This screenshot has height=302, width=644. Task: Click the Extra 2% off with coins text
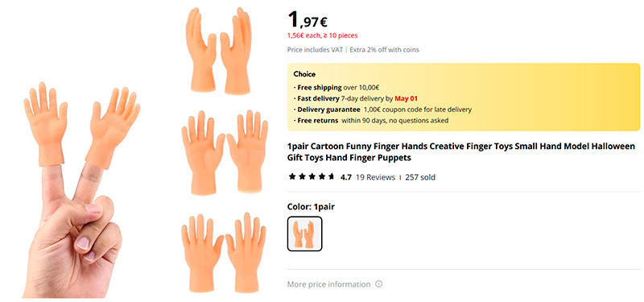384,50
